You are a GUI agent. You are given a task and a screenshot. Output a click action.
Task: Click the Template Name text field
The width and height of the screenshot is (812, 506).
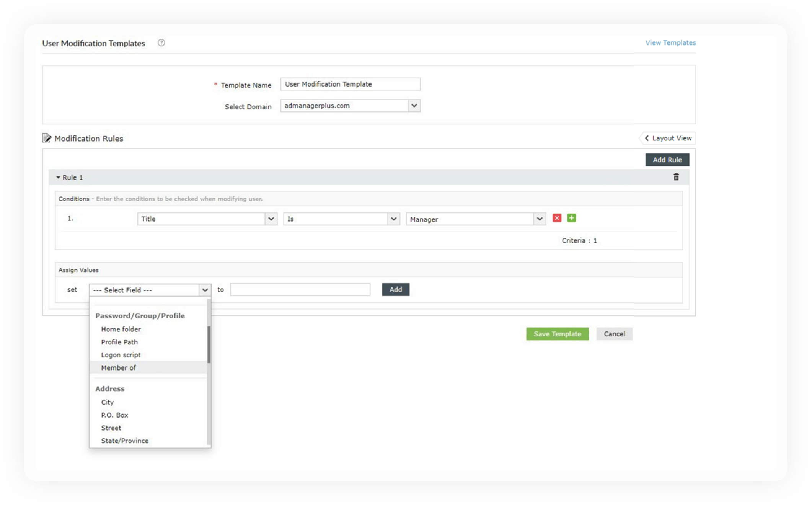[x=350, y=84]
